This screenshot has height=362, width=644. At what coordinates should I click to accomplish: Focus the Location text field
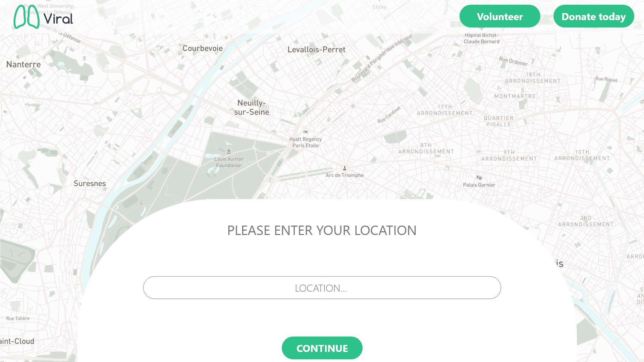(x=322, y=288)
